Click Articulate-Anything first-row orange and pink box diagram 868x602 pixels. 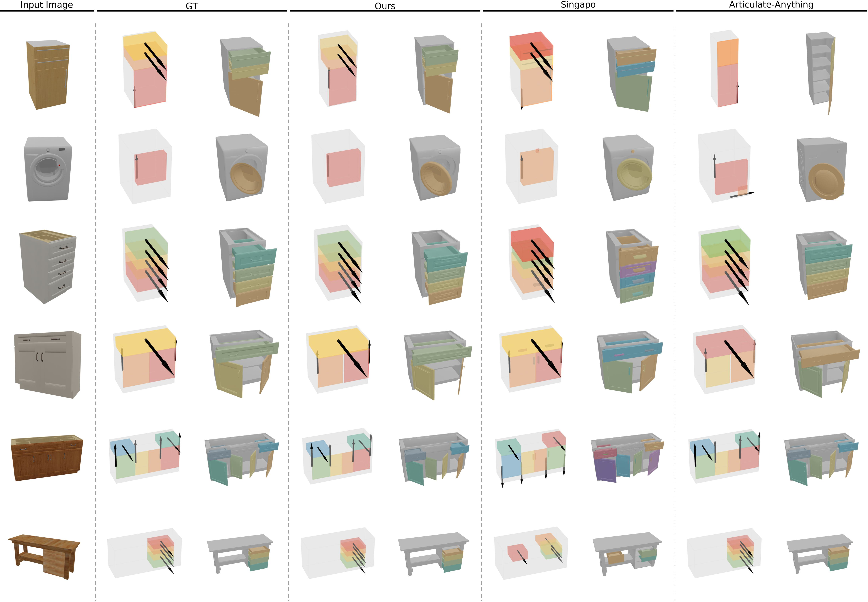[x=724, y=69]
